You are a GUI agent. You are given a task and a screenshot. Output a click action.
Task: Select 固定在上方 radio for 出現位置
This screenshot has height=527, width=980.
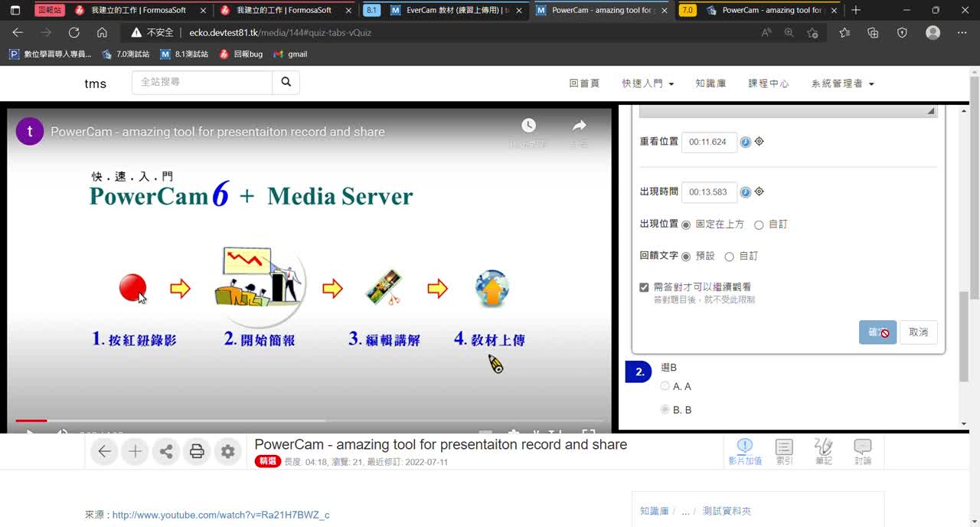(x=686, y=224)
